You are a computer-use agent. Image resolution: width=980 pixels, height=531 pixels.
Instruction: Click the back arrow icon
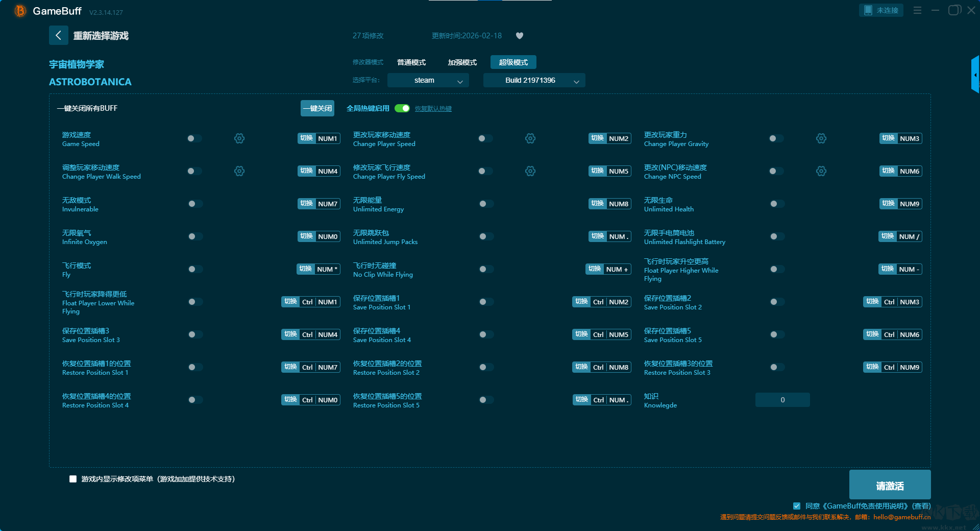[58, 35]
